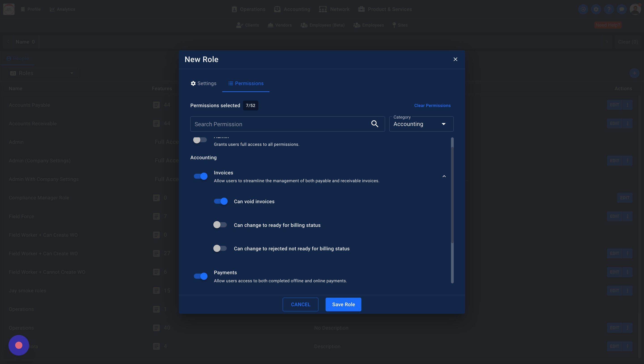Disable the Can void invoices toggle
644x364 pixels.
pos(221,201)
